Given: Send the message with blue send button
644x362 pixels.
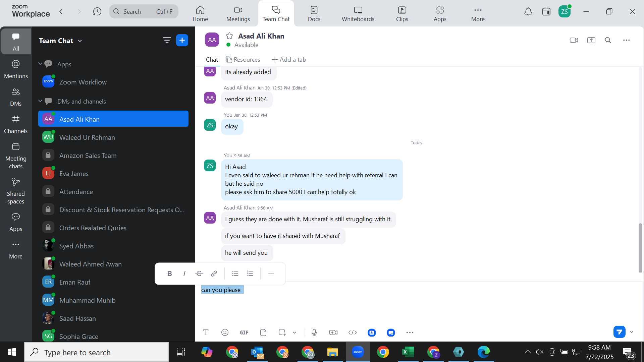Looking at the screenshot, I should 619,332.
